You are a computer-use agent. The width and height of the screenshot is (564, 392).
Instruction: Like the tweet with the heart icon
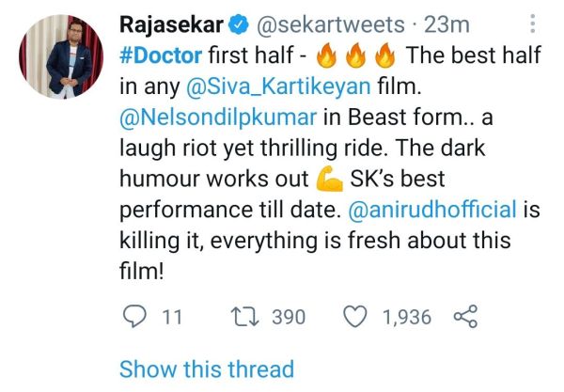point(356,318)
